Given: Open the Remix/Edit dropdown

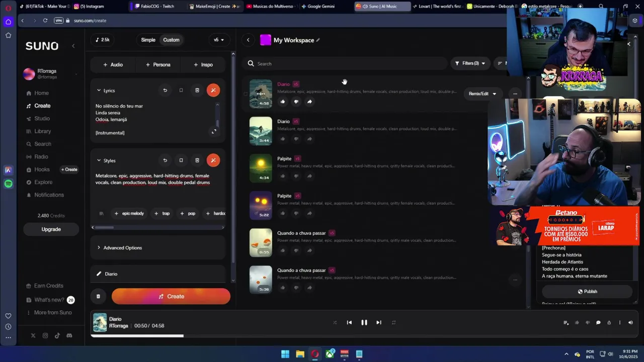Looking at the screenshot, I should (482, 94).
